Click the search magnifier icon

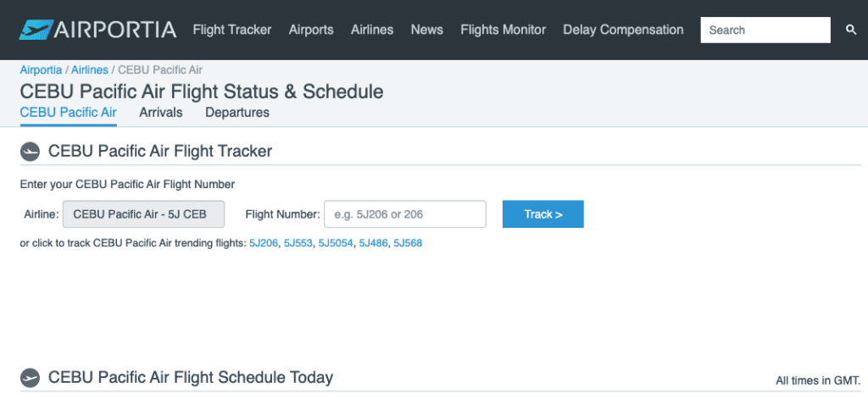pyautogui.click(x=851, y=30)
